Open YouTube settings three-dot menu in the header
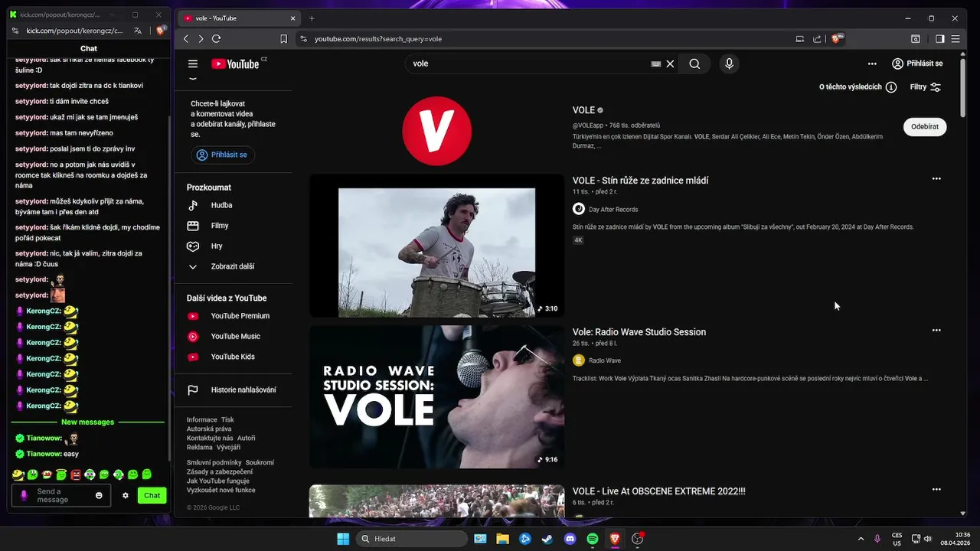The width and height of the screenshot is (980, 551). [872, 64]
